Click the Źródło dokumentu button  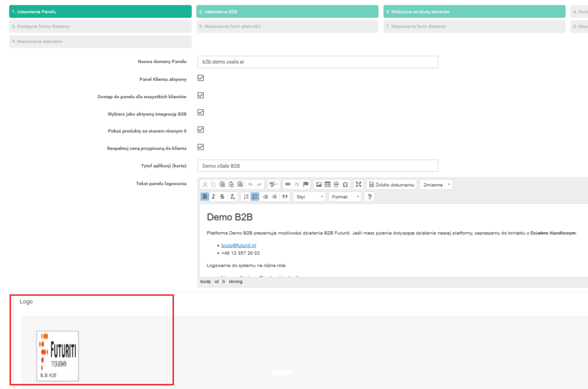[x=392, y=184]
